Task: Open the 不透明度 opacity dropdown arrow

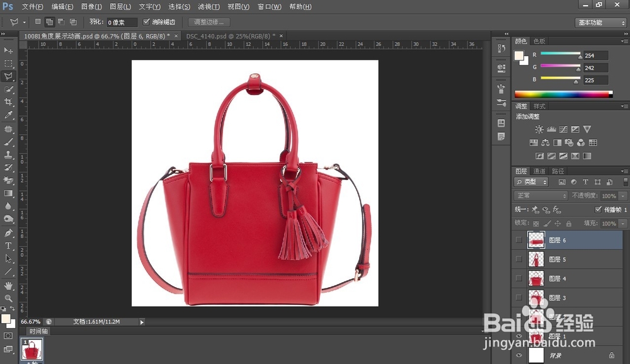Action: pos(623,196)
